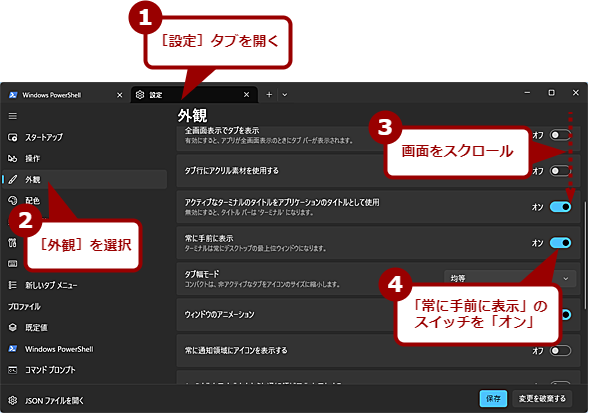This screenshot has width=589, height=414.
Task: Select 外観 in sidebar
Action: pyautogui.click(x=85, y=180)
